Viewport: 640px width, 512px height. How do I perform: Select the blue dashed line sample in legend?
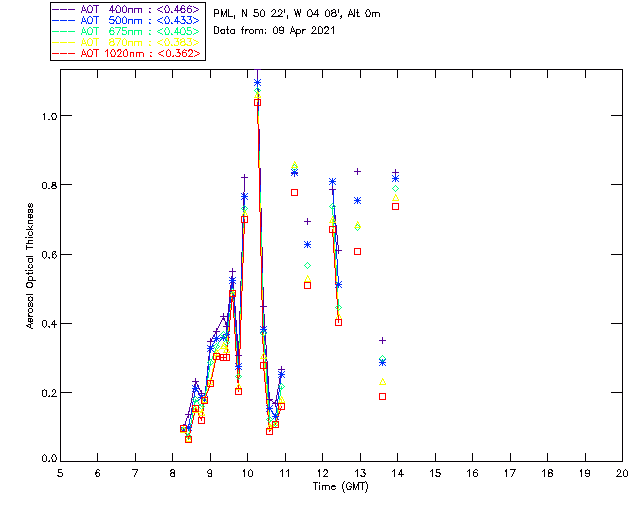[x=64, y=21]
